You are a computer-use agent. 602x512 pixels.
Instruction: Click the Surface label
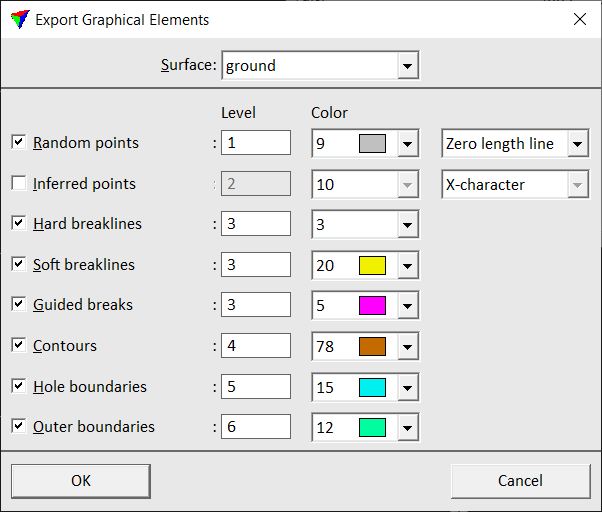click(189, 65)
